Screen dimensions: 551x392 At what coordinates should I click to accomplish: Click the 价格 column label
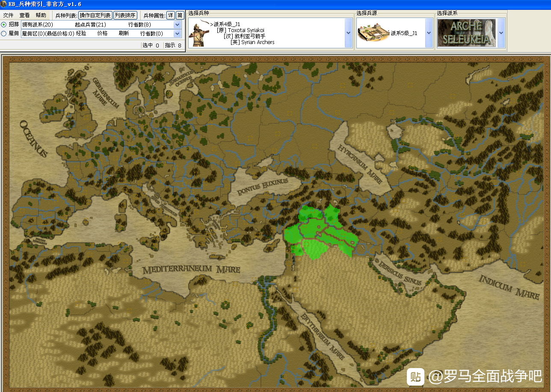point(103,33)
